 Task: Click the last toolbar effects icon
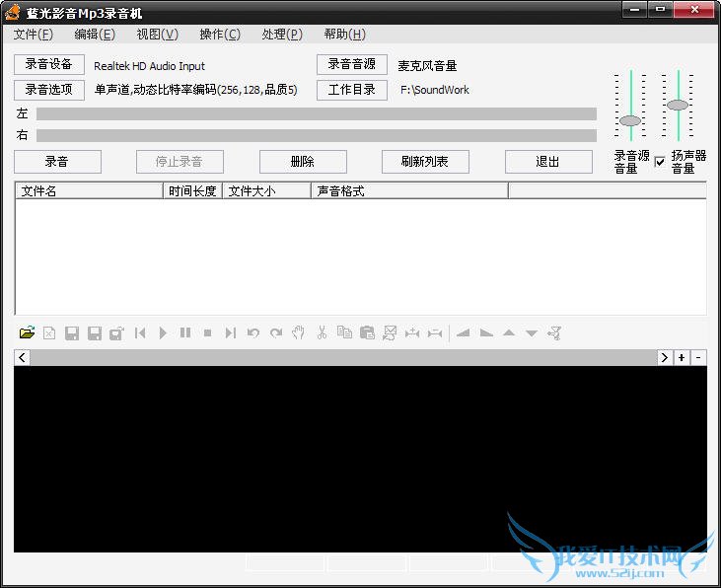pyautogui.click(x=554, y=332)
